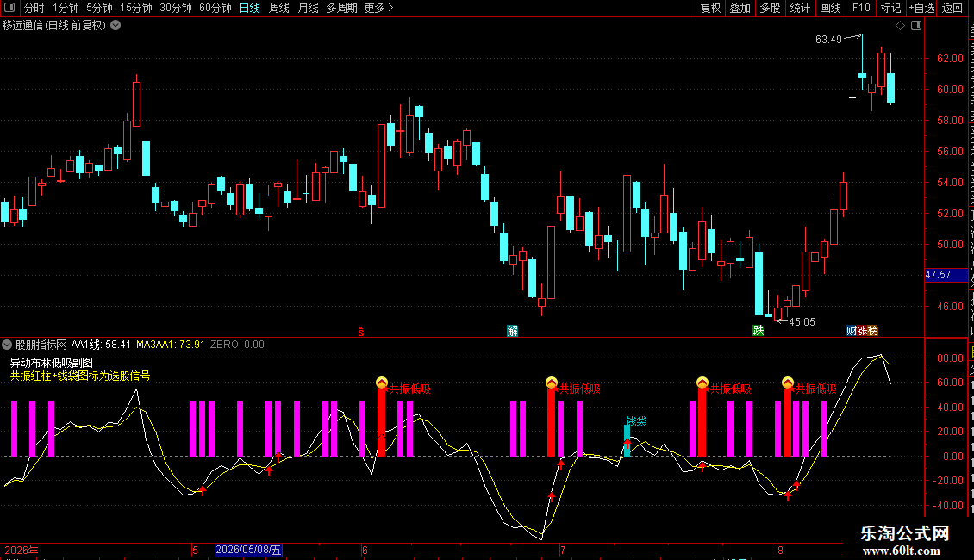Select the 30分钟 period tab

176,8
